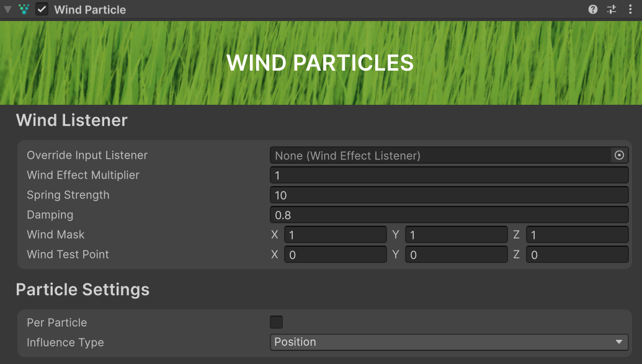642x364 pixels.
Task: Click the Damping value field
Action: [449, 215]
